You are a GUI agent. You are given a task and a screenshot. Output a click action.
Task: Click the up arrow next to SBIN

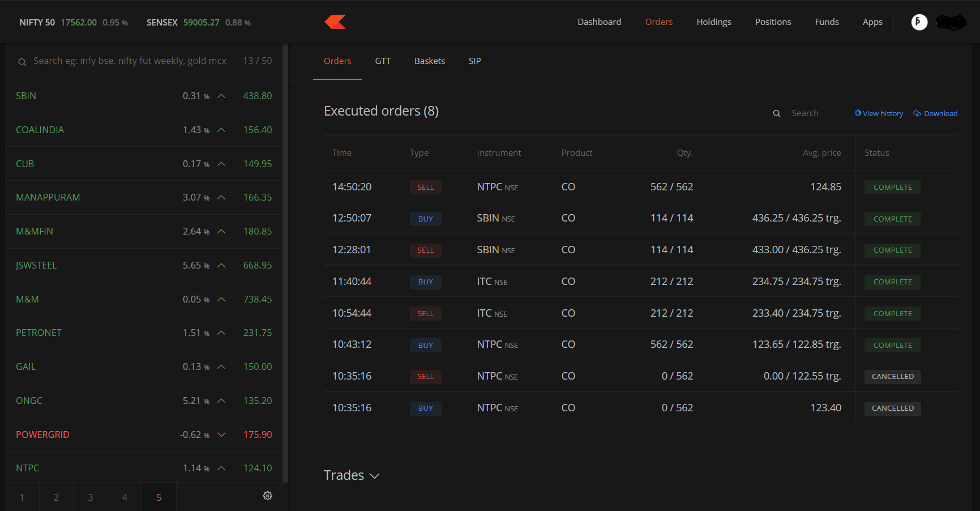click(x=221, y=96)
